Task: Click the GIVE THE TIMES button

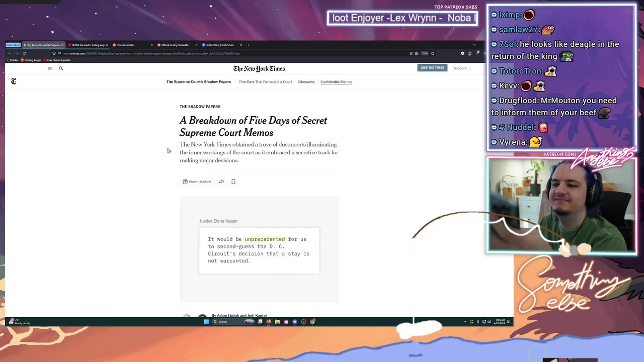Action: pos(432,68)
